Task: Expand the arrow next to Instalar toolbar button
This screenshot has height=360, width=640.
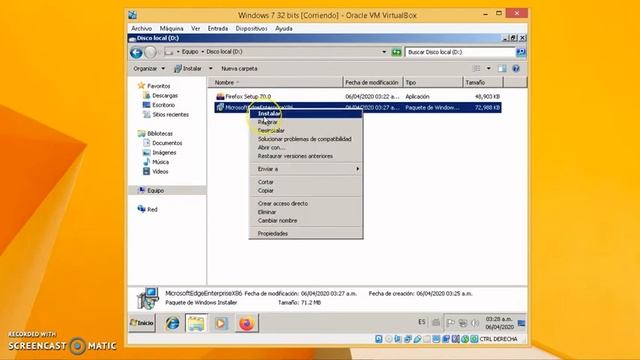Action: pyautogui.click(x=211, y=69)
